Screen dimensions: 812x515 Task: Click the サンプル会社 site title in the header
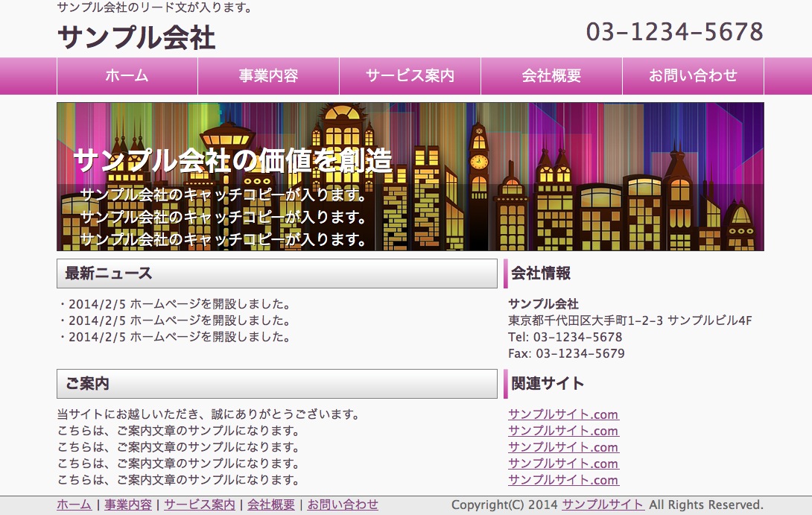coord(136,37)
